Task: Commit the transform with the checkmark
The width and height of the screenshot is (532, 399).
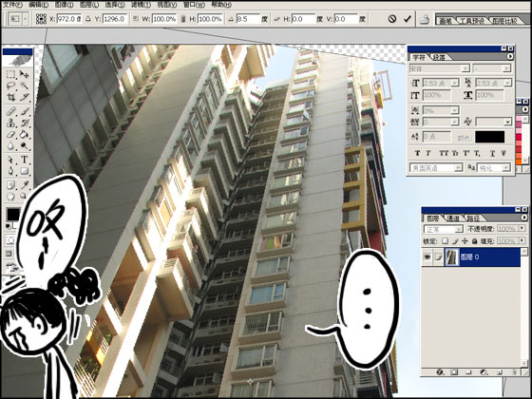Action: click(x=408, y=19)
